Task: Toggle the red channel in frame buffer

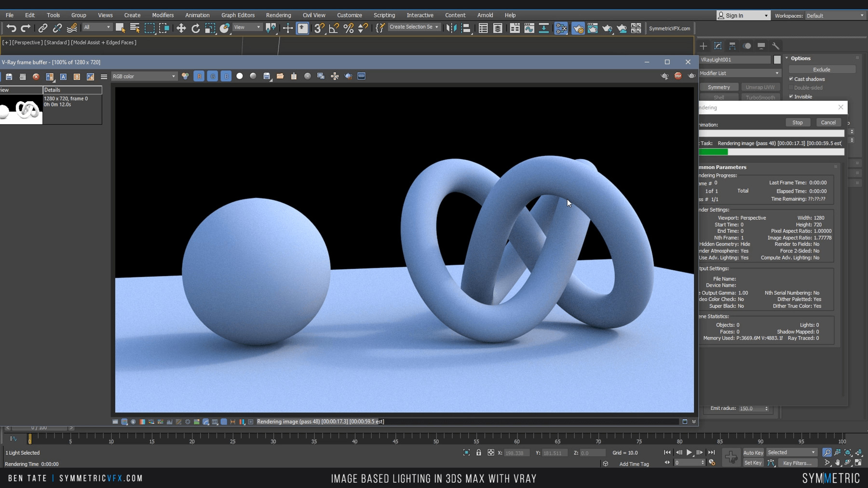Action: [x=199, y=76]
